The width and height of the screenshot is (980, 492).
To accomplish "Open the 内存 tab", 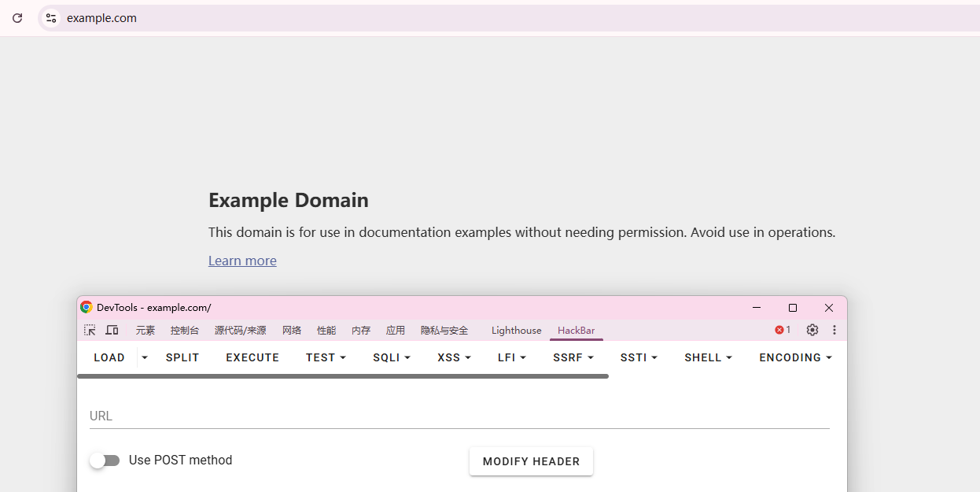I will 361,331.
